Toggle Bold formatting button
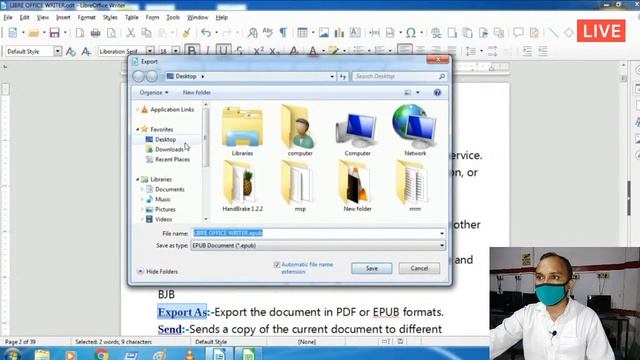640x360 pixels. (192, 51)
